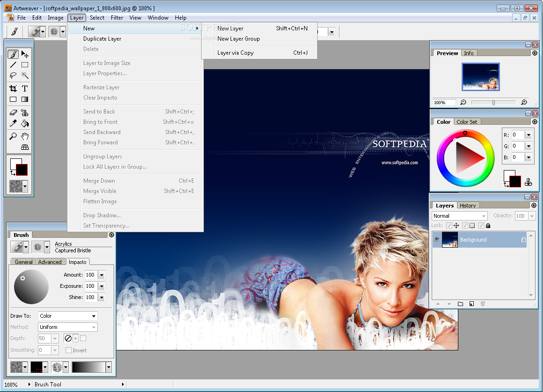
Task: Select the rectangular Selection tool
Action: pyautogui.click(x=25, y=64)
